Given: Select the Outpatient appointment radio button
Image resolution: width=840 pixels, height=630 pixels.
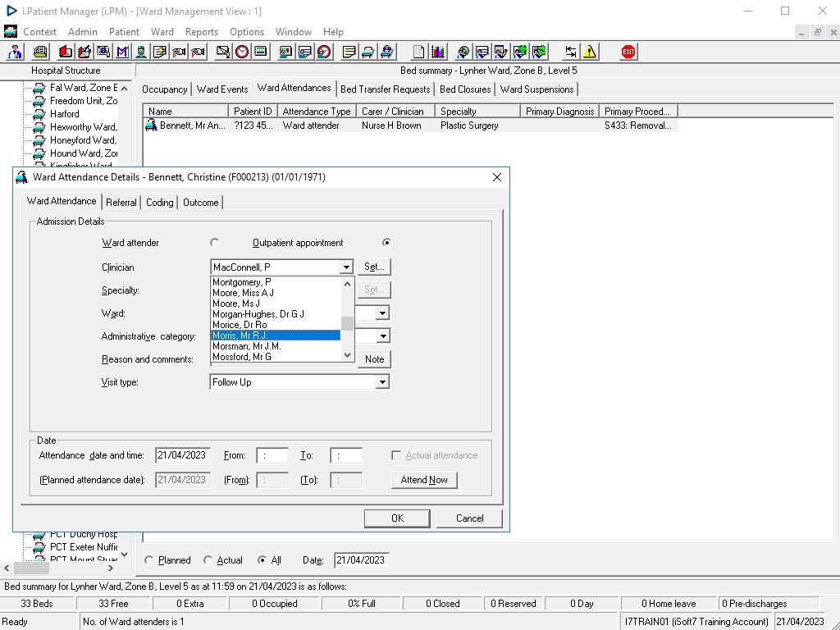Looking at the screenshot, I should [386, 243].
